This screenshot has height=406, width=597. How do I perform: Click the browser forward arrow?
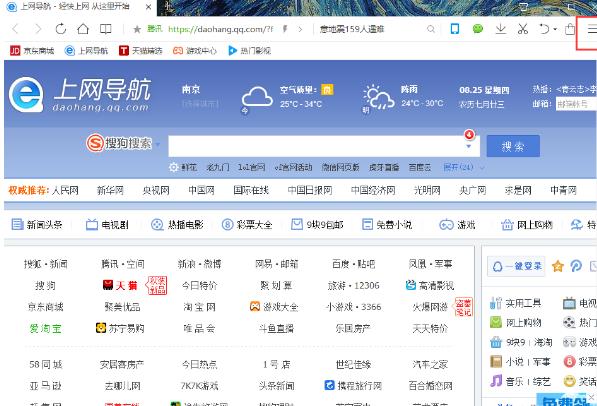(x=38, y=29)
